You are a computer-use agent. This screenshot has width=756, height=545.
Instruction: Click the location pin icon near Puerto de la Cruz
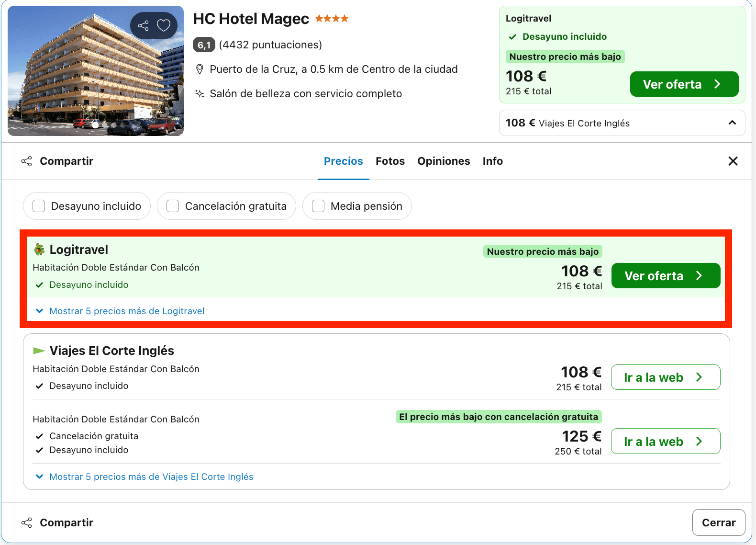[200, 69]
